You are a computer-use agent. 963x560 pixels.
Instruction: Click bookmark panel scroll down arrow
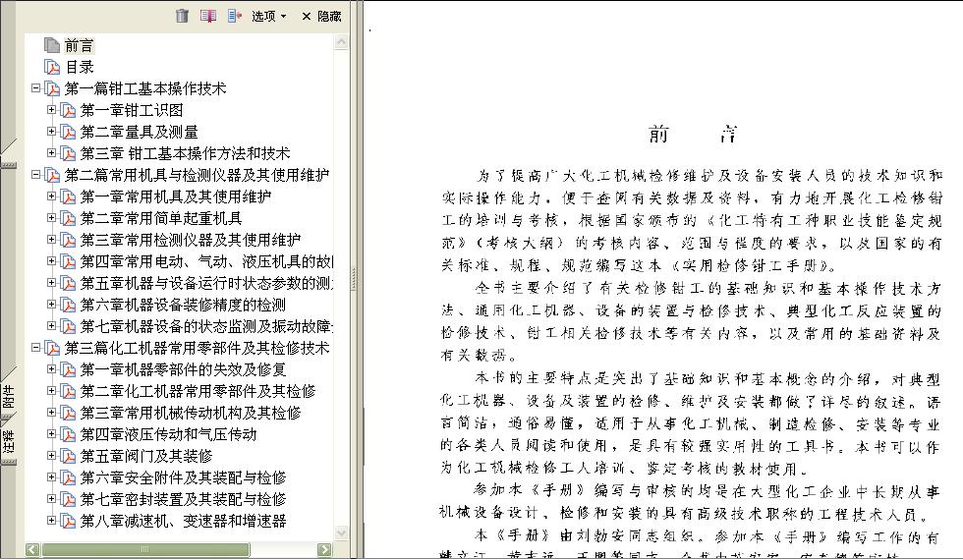pyautogui.click(x=342, y=532)
